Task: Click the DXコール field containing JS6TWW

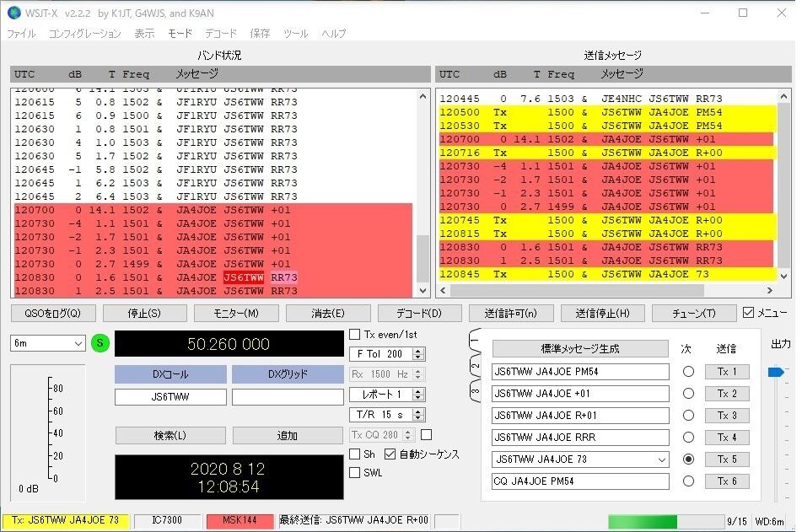Action: click(x=170, y=397)
